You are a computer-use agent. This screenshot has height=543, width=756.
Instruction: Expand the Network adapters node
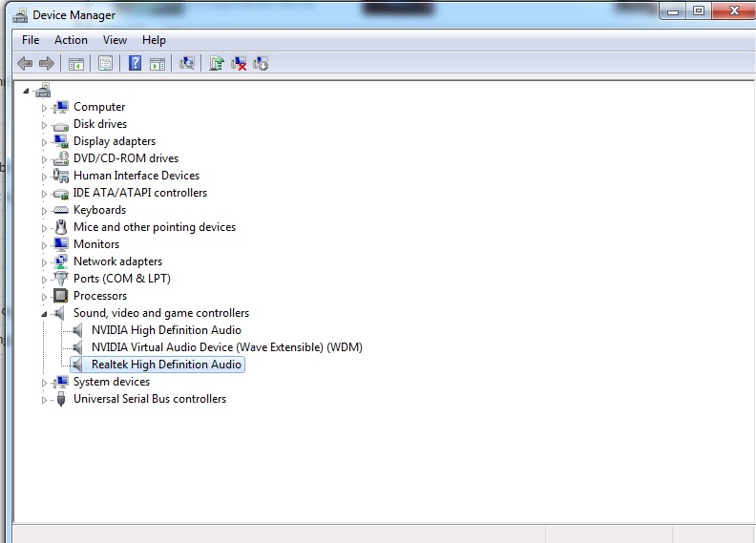coord(44,262)
